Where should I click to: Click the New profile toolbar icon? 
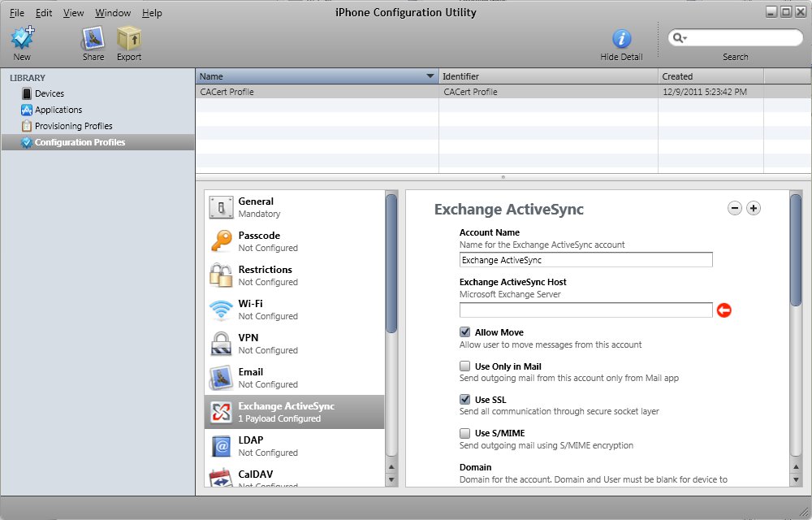(x=22, y=38)
